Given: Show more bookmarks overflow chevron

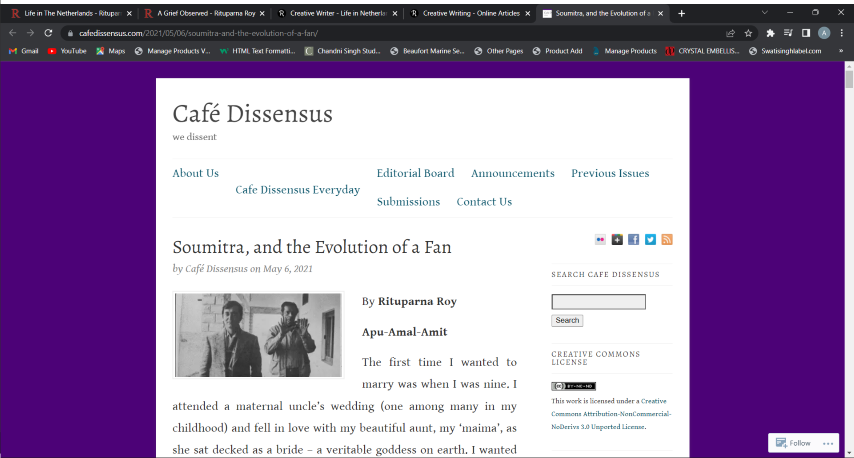Looking at the screenshot, I should [x=841, y=51].
